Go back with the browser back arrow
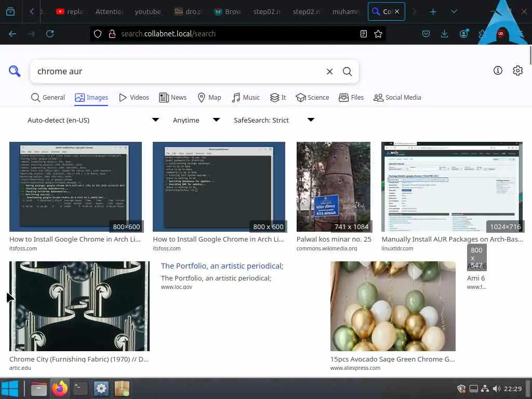This screenshot has width=532, height=399. (12, 34)
